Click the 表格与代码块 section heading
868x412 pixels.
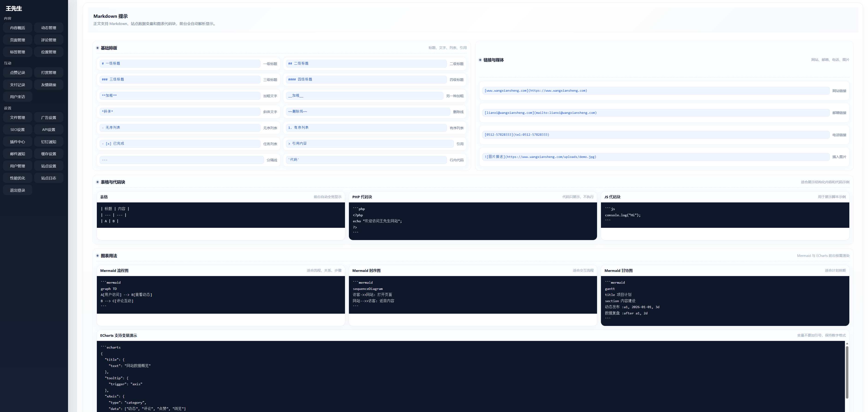pyautogui.click(x=113, y=182)
